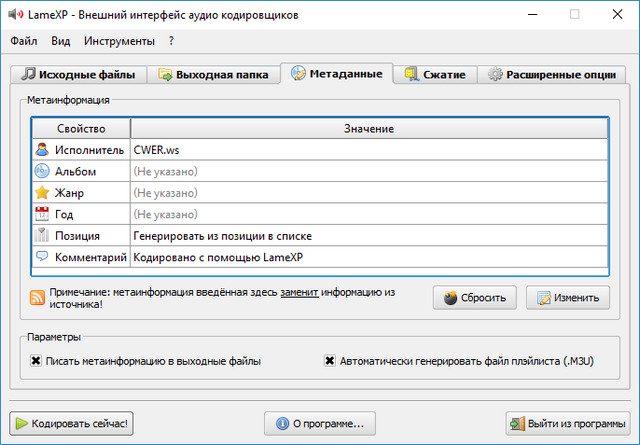
Task: Click the calendar icon beside Год
Action: (42, 214)
